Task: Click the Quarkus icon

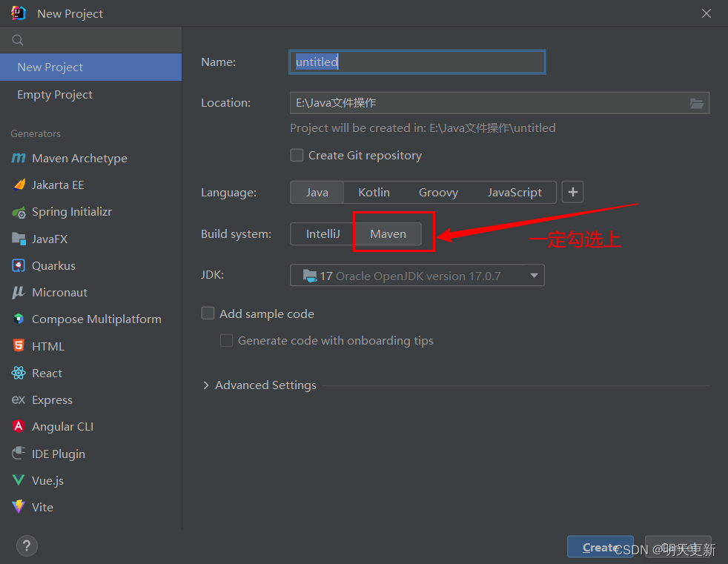Action: point(19,265)
